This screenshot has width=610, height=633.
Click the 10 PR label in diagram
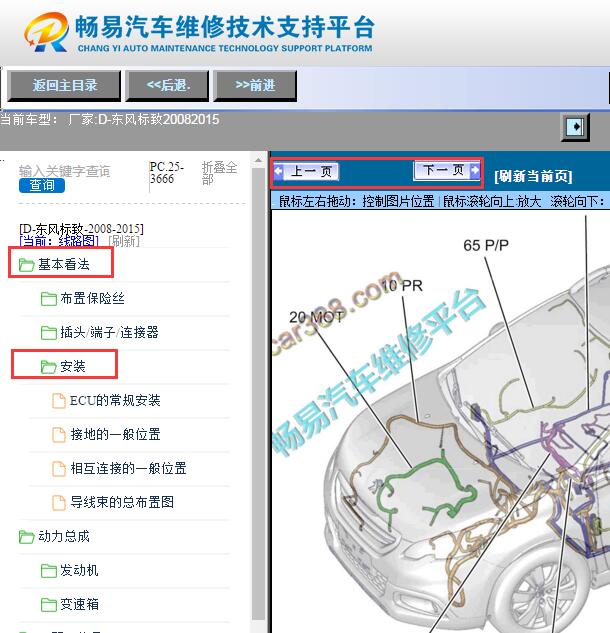point(402,286)
